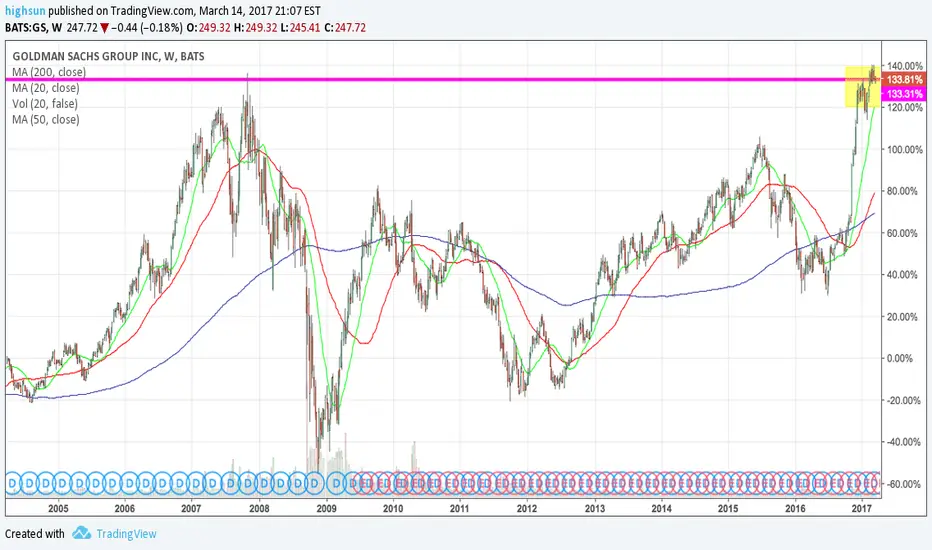The image size is (932, 550).
Task: Select the MA (200, close) indicator legend
Action: tap(49, 72)
